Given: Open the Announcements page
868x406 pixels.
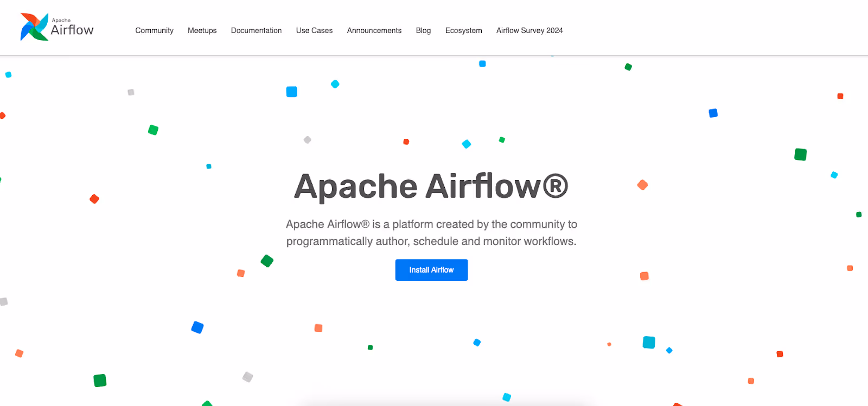Looking at the screenshot, I should [x=374, y=30].
